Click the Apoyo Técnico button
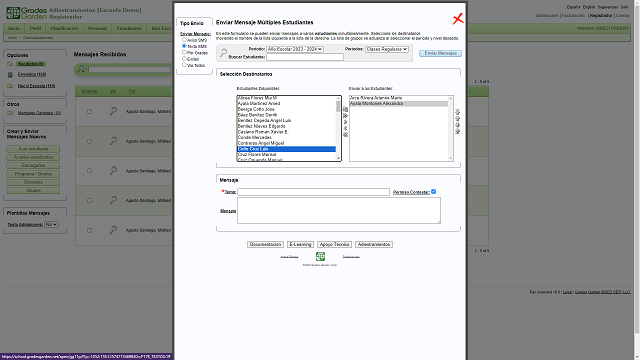The image size is (640, 360). click(x=334, y=244)
